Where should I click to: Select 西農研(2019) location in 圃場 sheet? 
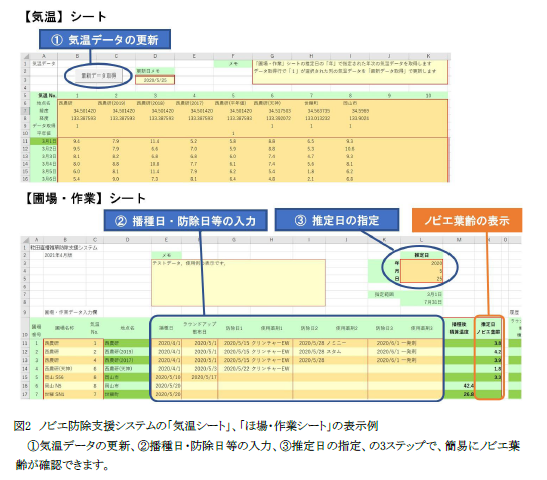tap(127, 352)
